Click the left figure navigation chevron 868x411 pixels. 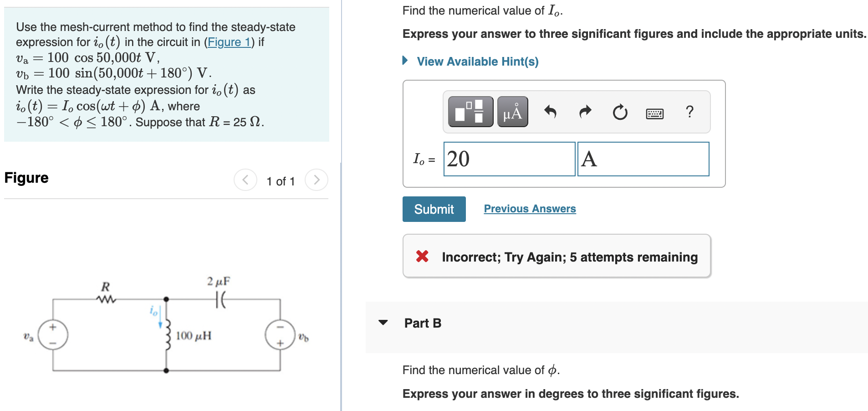tap(245, 180)
